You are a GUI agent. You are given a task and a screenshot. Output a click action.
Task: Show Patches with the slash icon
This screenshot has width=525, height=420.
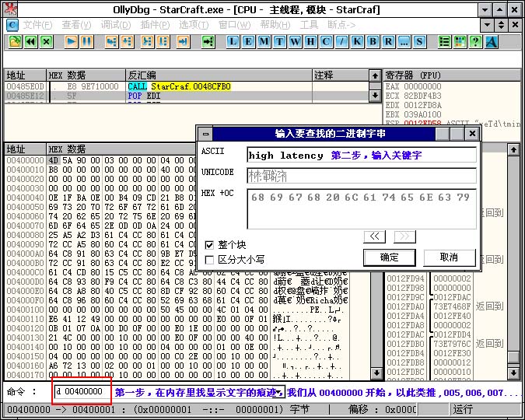click(x=341, y=42)
